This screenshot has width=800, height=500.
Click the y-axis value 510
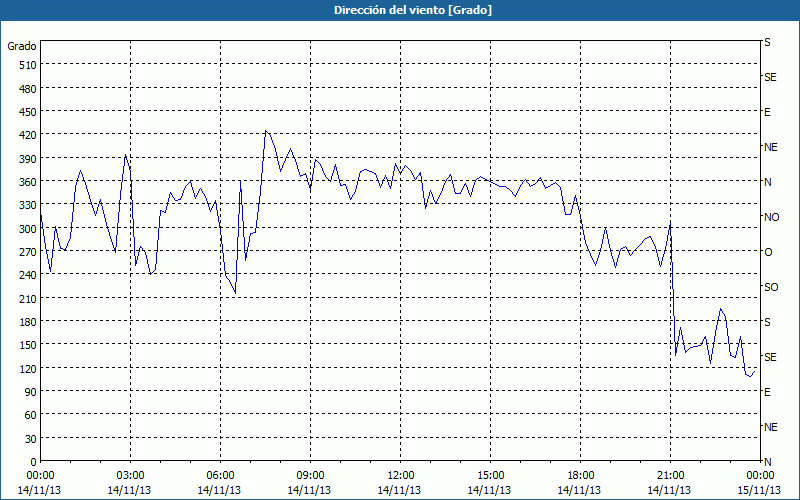click(x=28, y=65)
